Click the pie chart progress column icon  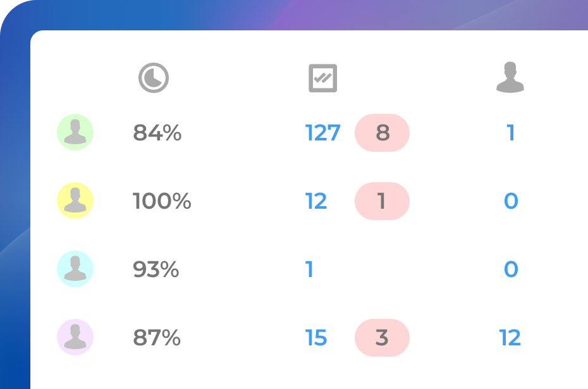point(154,78)
